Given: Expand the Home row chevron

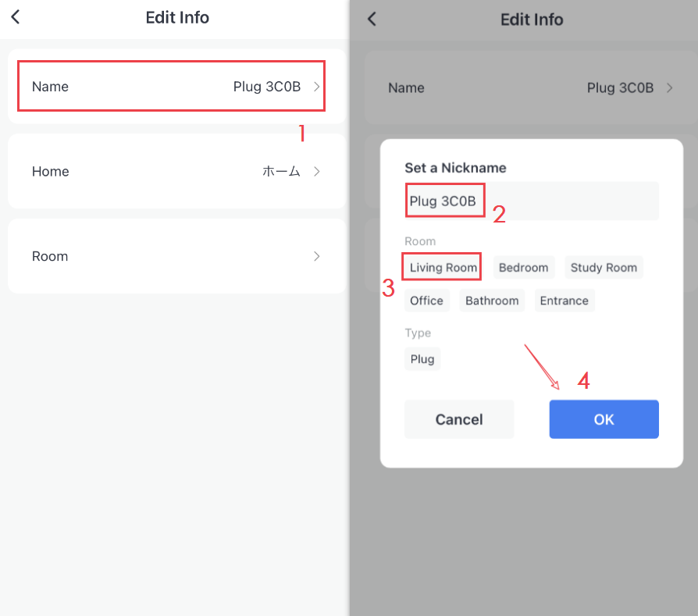Looking at the screenshot, I should 316,172.
